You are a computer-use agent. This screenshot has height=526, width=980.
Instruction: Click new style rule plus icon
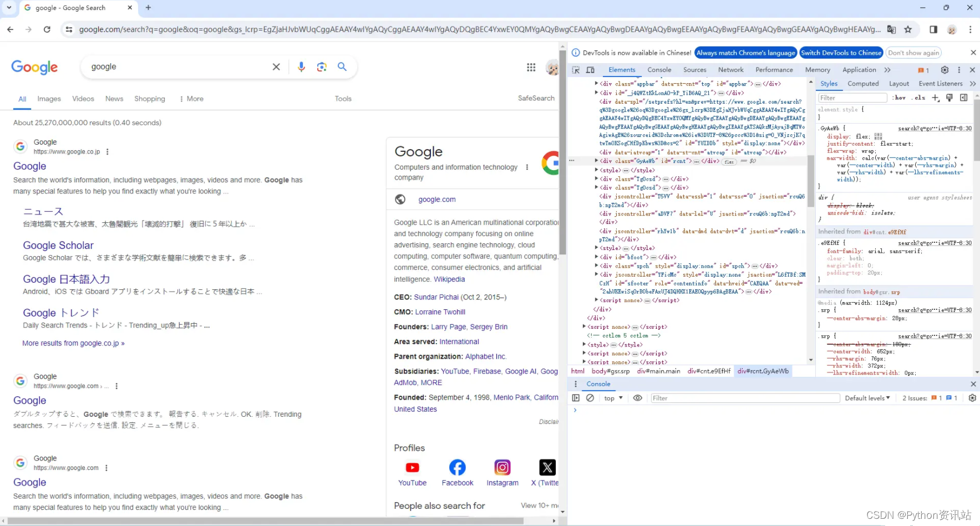(936, 98)
